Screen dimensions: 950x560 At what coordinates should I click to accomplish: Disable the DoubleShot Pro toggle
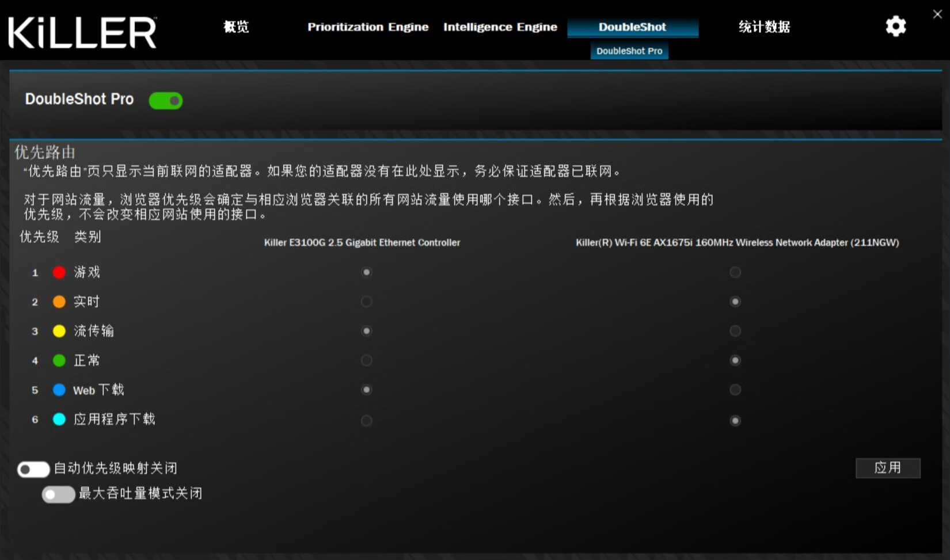pos(166,100)
